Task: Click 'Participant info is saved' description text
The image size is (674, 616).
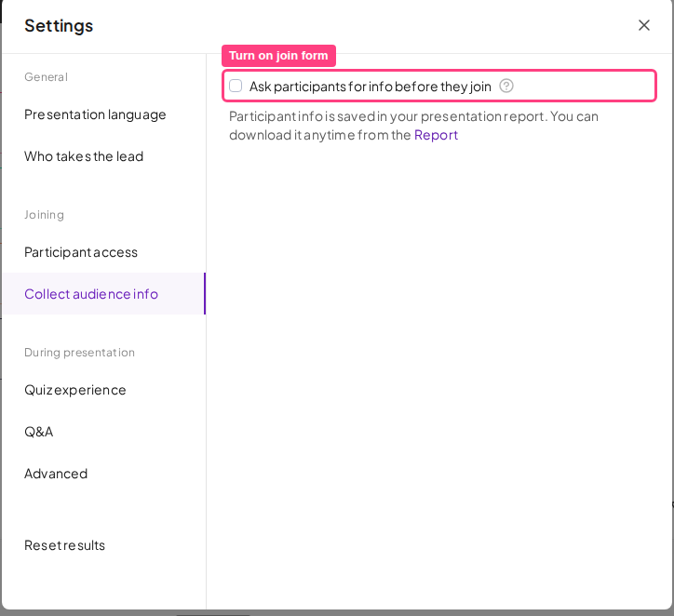Action: [x=413, y=126]
